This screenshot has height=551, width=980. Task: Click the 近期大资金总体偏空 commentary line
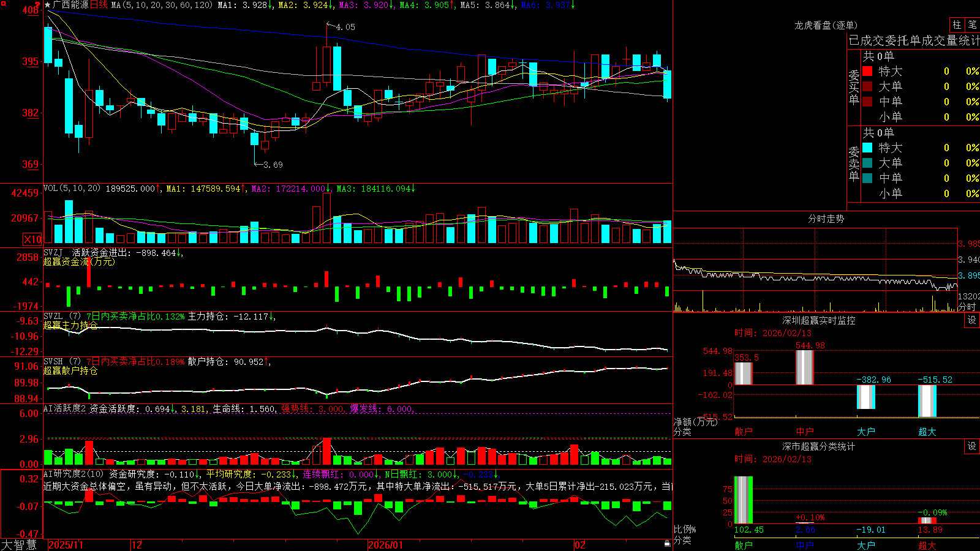click(x=358, y=486)
